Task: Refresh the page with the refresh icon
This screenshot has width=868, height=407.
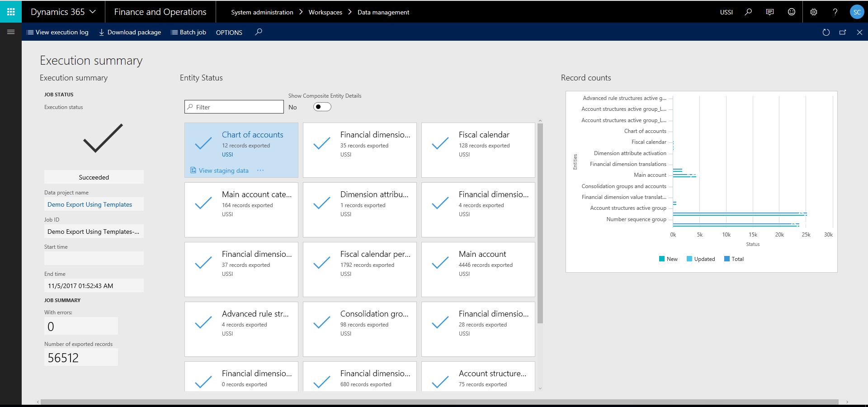Action: 826,32
